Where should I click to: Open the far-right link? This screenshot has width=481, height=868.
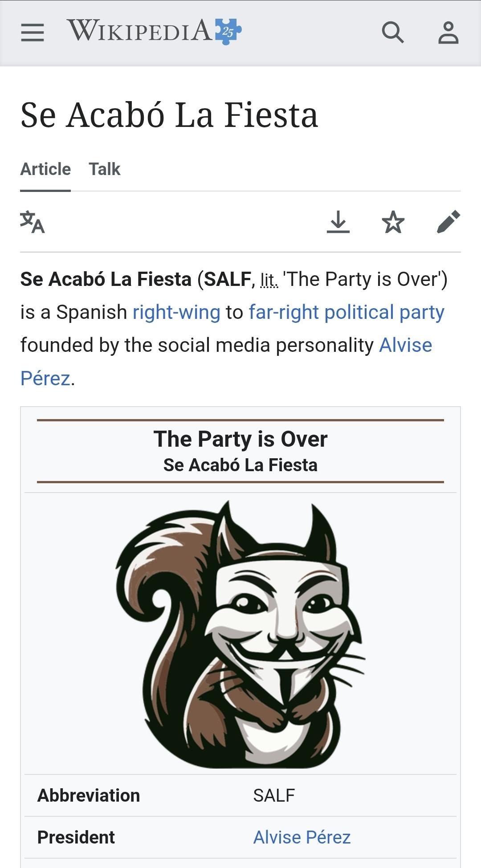click(x=284, y=312)
